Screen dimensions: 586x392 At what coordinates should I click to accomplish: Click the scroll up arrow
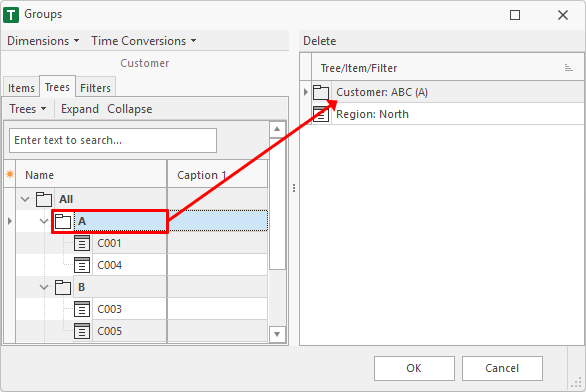point(277,129)
